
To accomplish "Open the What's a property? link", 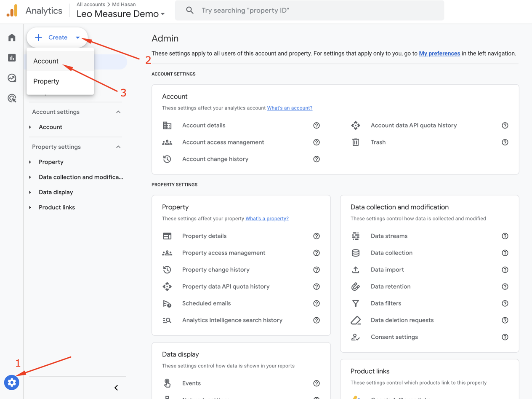I will tap(267, 219).
